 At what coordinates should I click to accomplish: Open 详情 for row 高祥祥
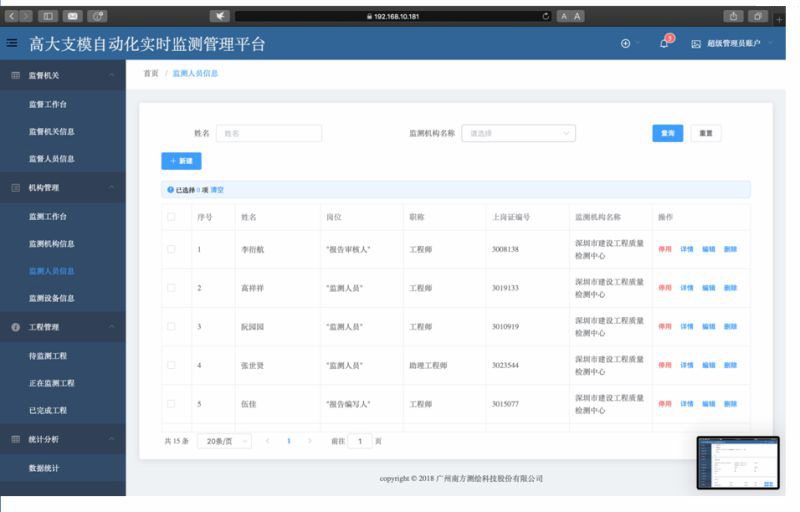point(687,288)
